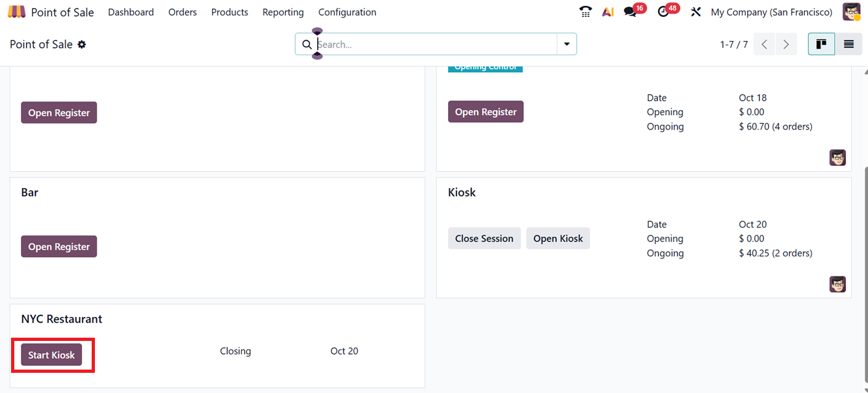
Task: Open the debug tools icon
Action: (x=696, y=12)
